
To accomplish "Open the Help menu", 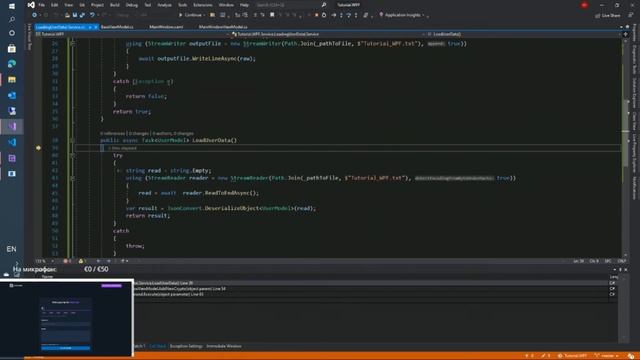I will tap(244, 5).
